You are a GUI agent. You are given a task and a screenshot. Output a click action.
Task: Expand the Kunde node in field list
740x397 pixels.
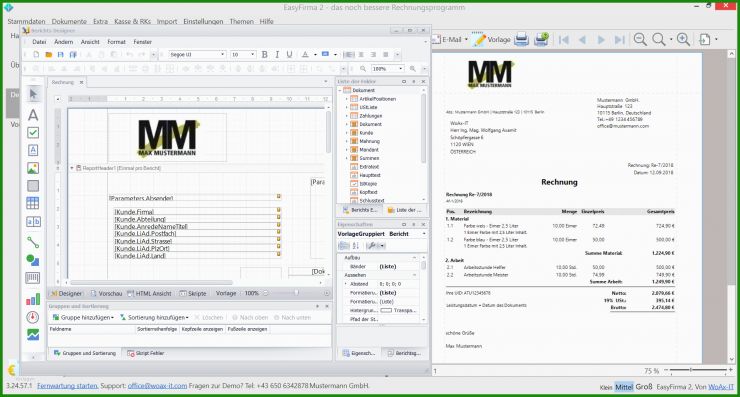(x=346, y=133)
